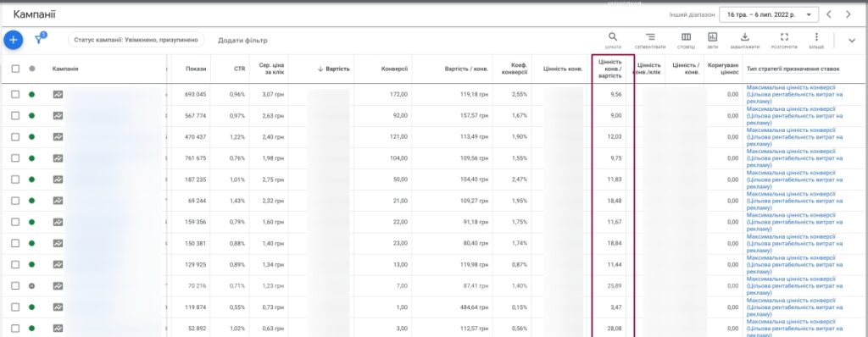
Task: Select checkbox of 470 437 impressions row
Action: tap(15, 136)
